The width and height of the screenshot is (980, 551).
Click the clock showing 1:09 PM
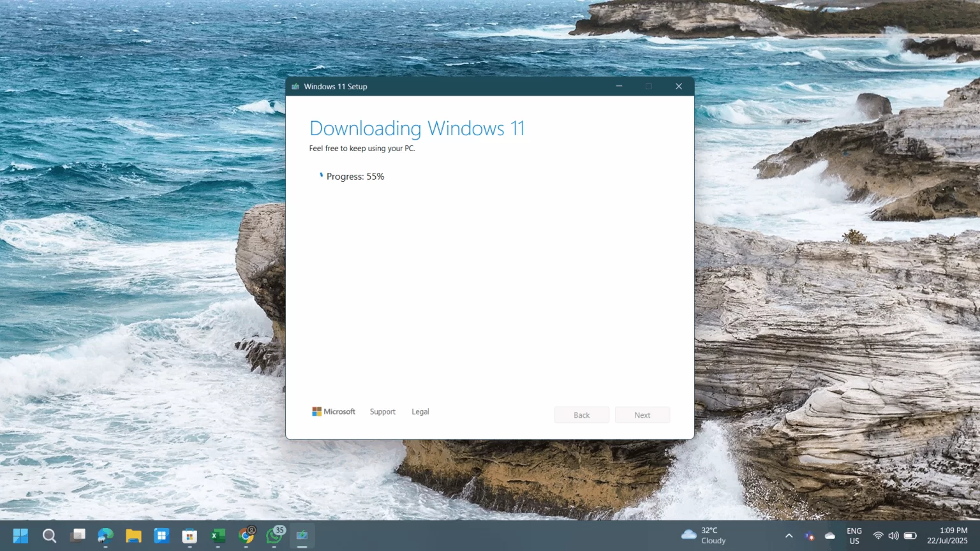click(953, 536)
